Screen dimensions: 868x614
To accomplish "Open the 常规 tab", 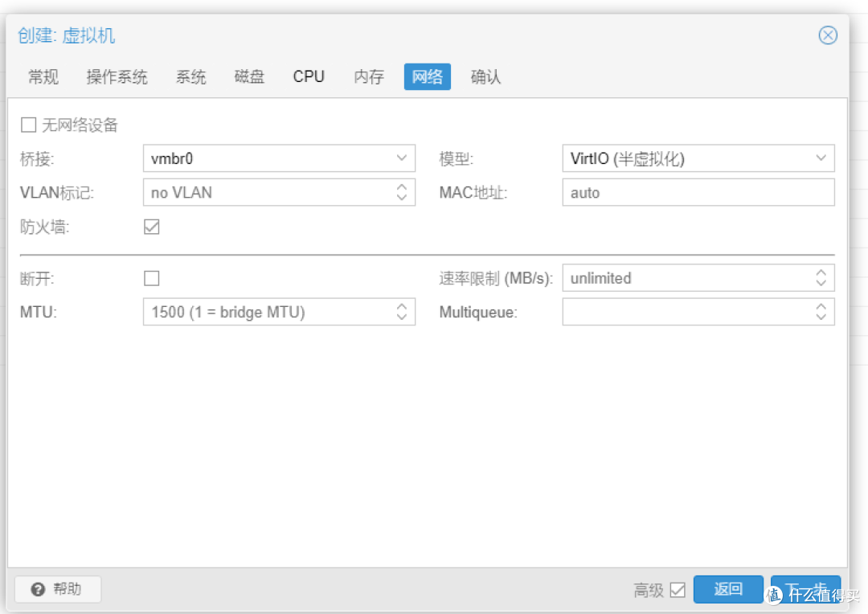I will pos(43,76).
